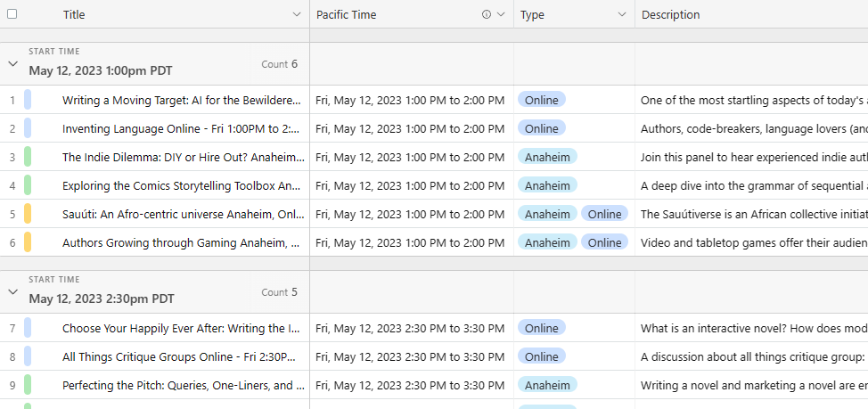Image resolution: width=868 pixels, height=409 pixels.
Task: Select 'The Indie Dilemma' title cell
Action: (182, 157)
